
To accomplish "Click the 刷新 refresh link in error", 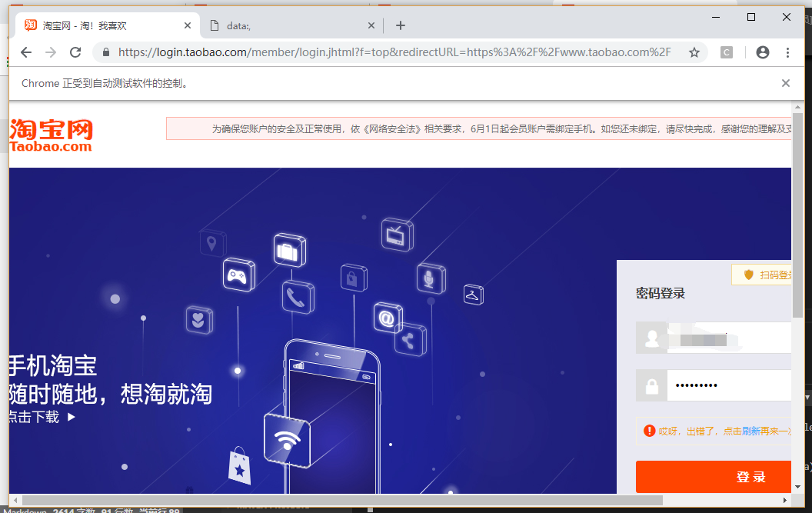I will (x=751, y=431).
